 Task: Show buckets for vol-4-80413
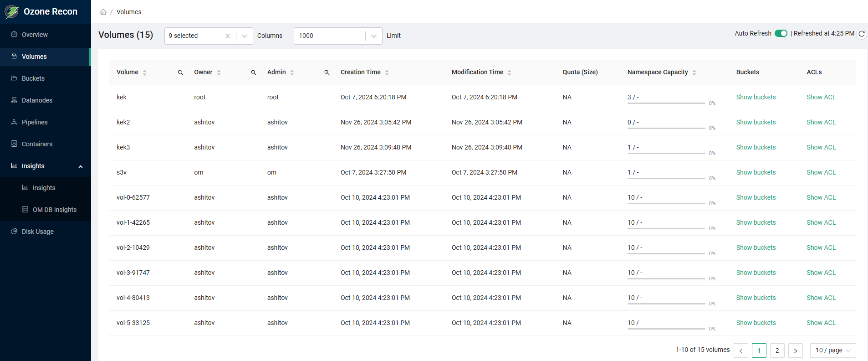coord(756,298)
